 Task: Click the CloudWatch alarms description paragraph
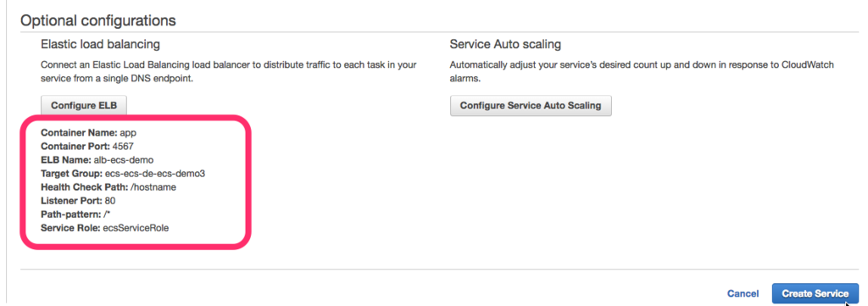[643, 72]
